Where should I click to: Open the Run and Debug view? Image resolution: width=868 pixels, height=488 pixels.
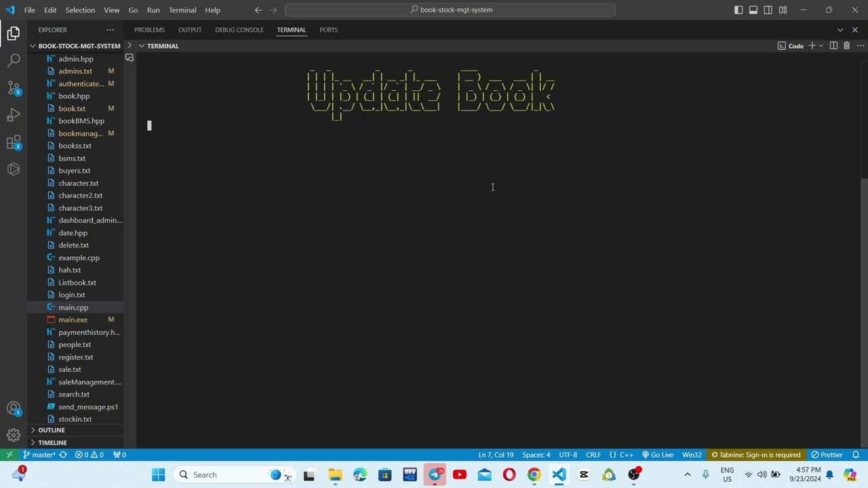click(14, 115)
